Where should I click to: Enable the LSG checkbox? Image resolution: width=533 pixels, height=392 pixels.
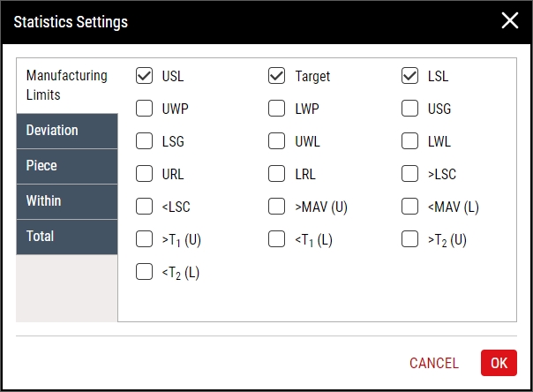144,140
